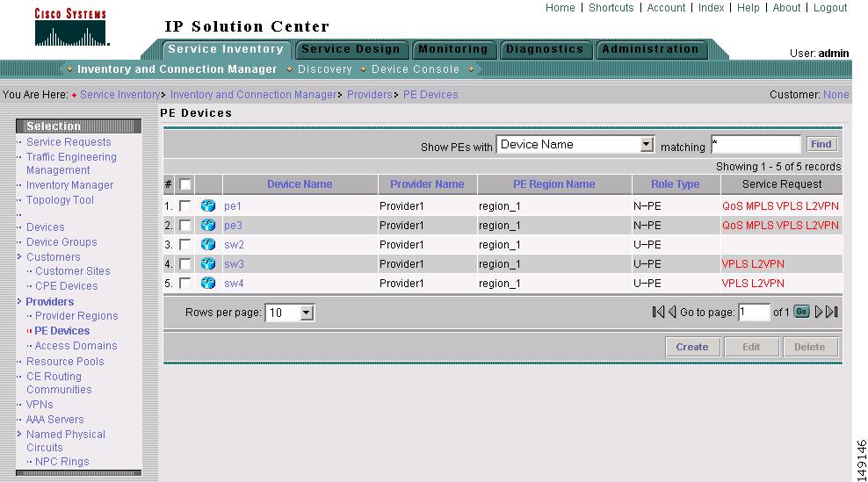Click Customer None link

point(835,95)
